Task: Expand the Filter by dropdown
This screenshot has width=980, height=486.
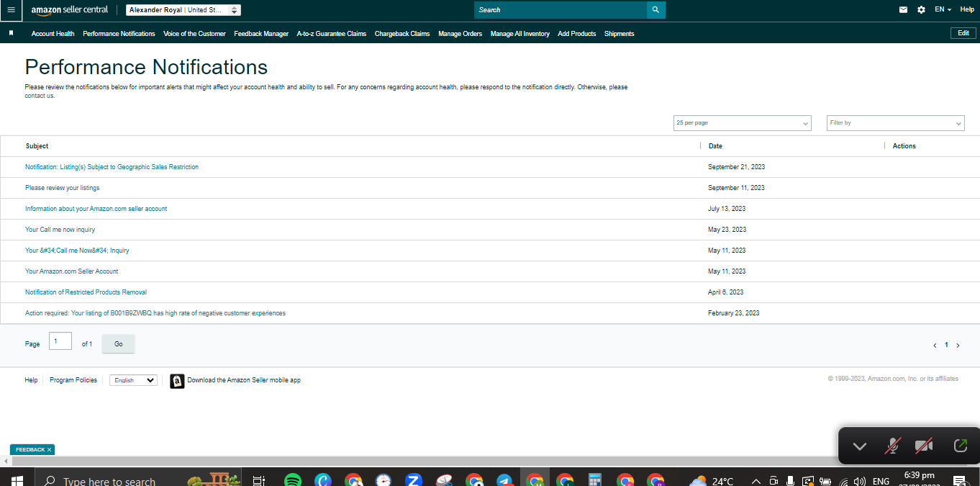Action: click(895, 123)
